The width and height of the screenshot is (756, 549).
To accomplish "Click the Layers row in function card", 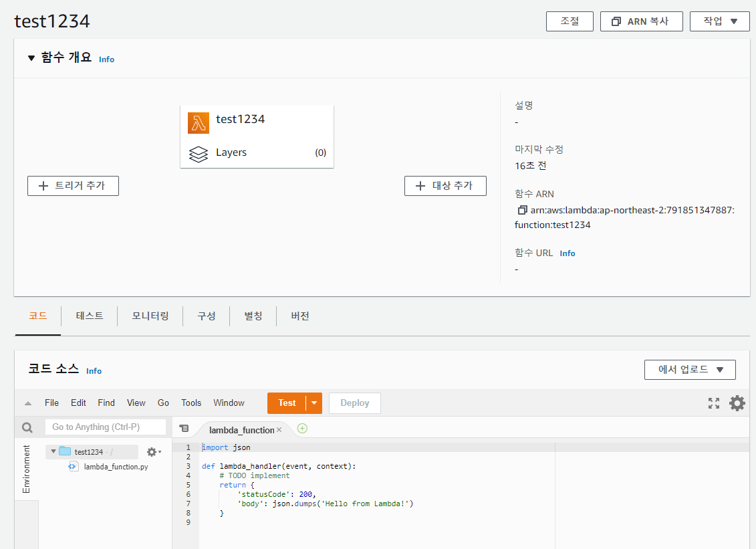I will point(257,153).
